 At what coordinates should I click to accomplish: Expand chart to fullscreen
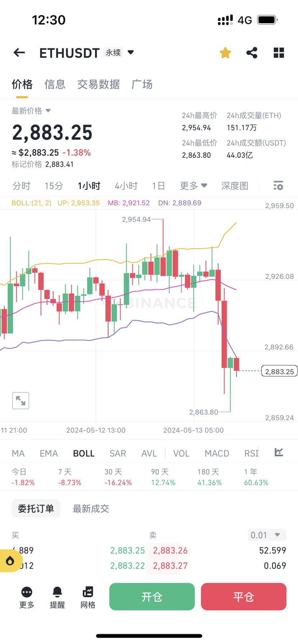click(x=21, y=400)
